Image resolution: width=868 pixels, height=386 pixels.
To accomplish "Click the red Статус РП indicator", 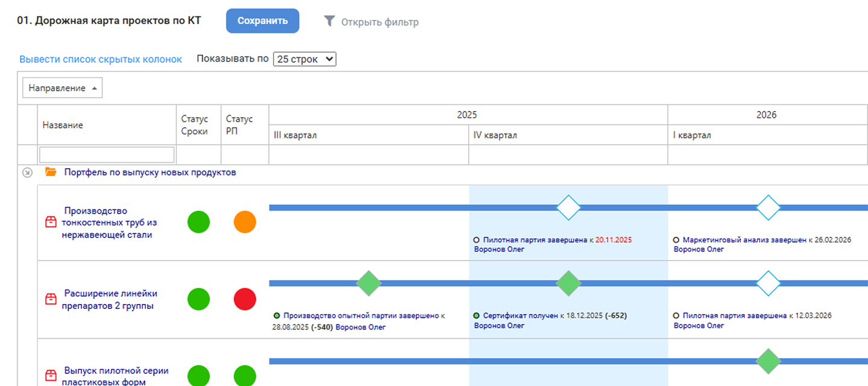I will 245,299.
